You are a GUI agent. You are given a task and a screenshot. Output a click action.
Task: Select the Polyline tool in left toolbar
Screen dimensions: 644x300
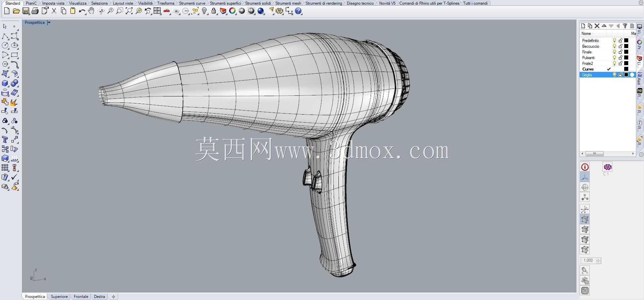(5, 36)
